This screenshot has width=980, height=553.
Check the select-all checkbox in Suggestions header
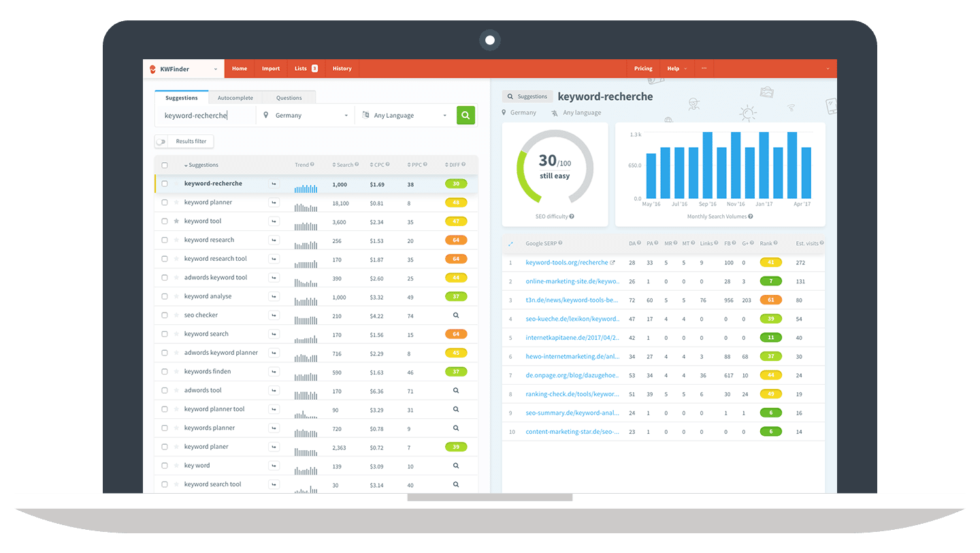pyautogui.click(x=165, y=165)
